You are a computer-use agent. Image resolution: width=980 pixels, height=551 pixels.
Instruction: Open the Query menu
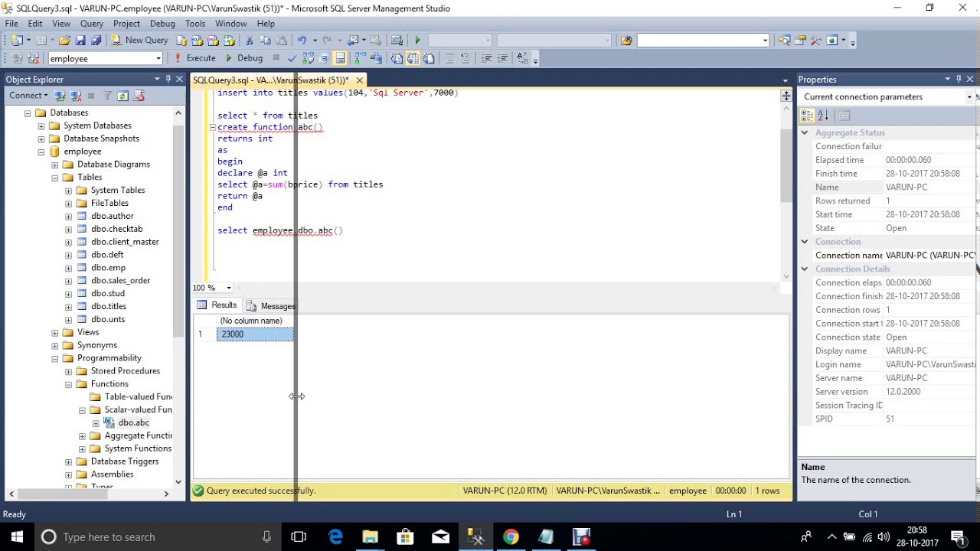coord(92,24)
